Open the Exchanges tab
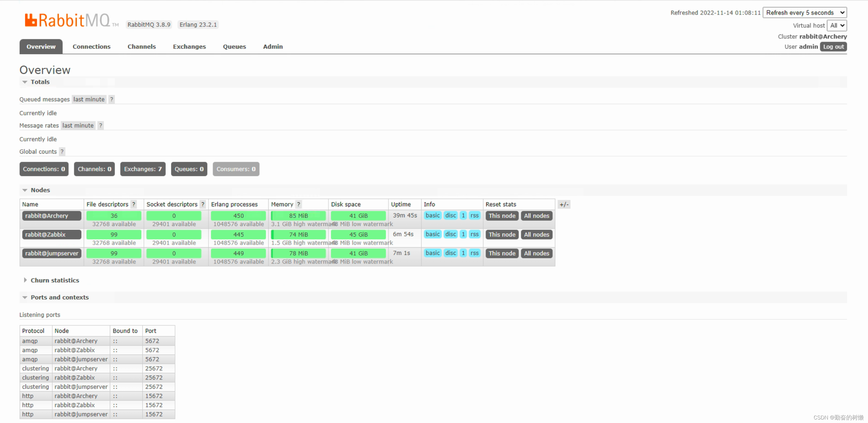The width and height of the screenshot is (868, 423). 189,47
